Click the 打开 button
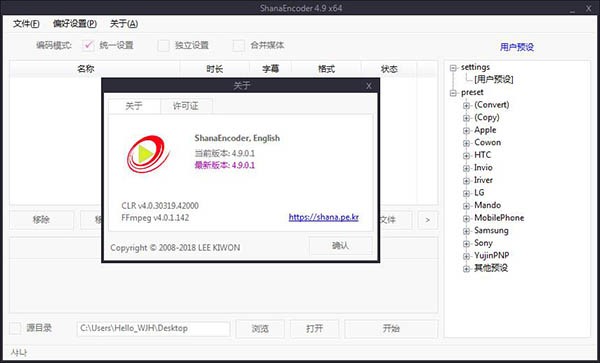 pyautogui.click(x=315, y=329)
